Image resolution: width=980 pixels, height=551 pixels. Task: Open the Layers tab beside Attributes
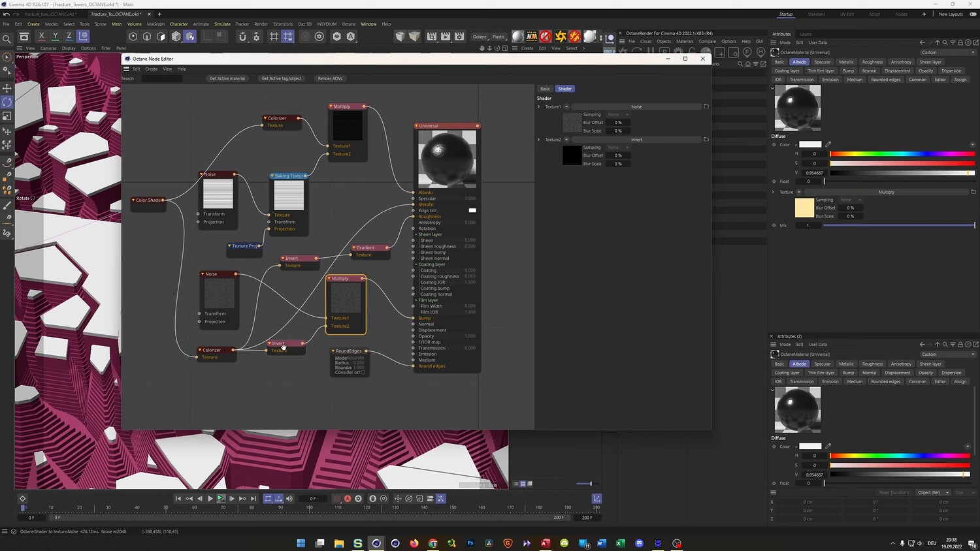click(x=806, y=34)
